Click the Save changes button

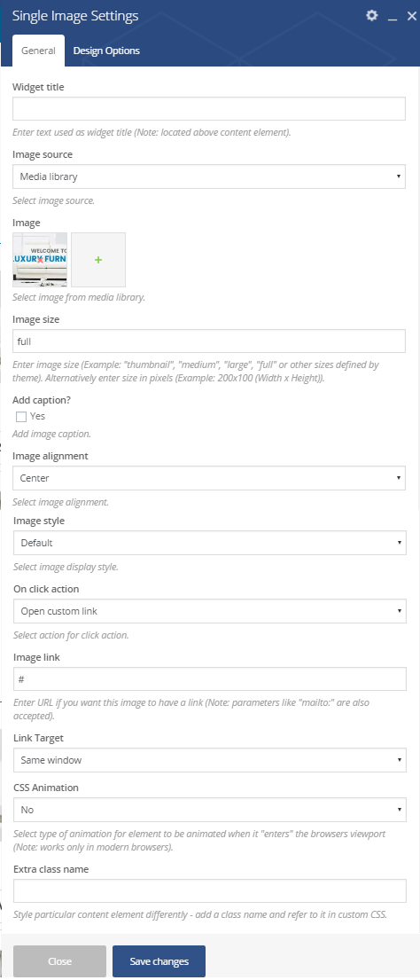(159, 961)
